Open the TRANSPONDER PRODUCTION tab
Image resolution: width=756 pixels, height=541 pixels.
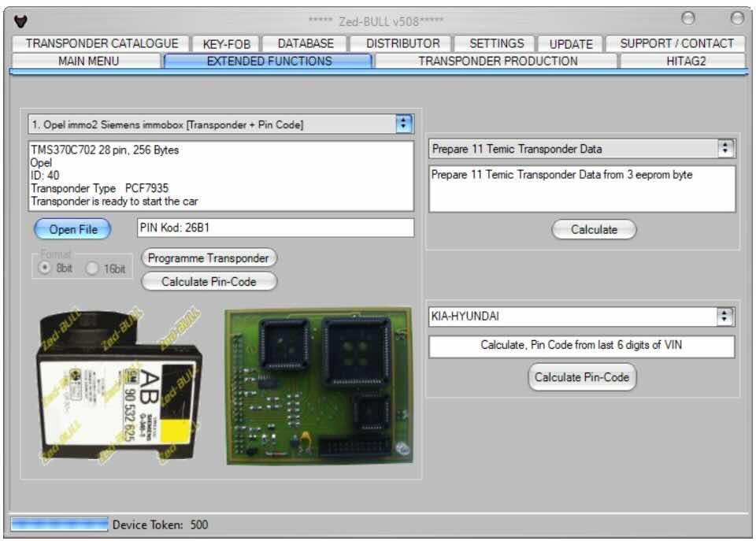[498, 61]
